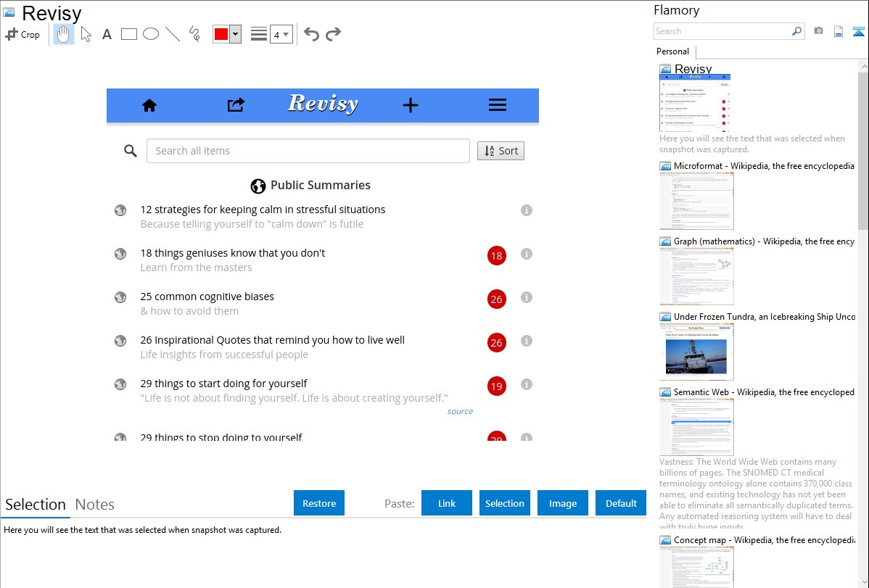Click red 26 badge for cognitive biases
The height and width of the screenshot is (588, 869).
[497, 299]
